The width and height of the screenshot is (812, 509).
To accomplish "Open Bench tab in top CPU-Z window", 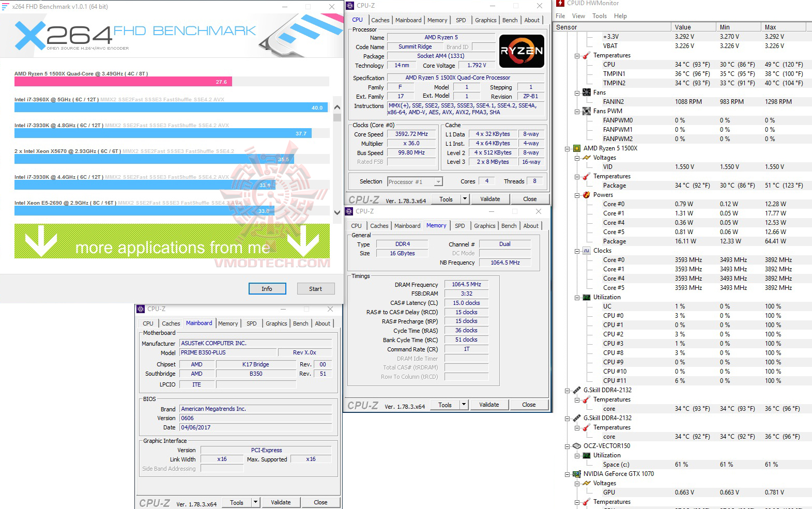I will point(510,20).
